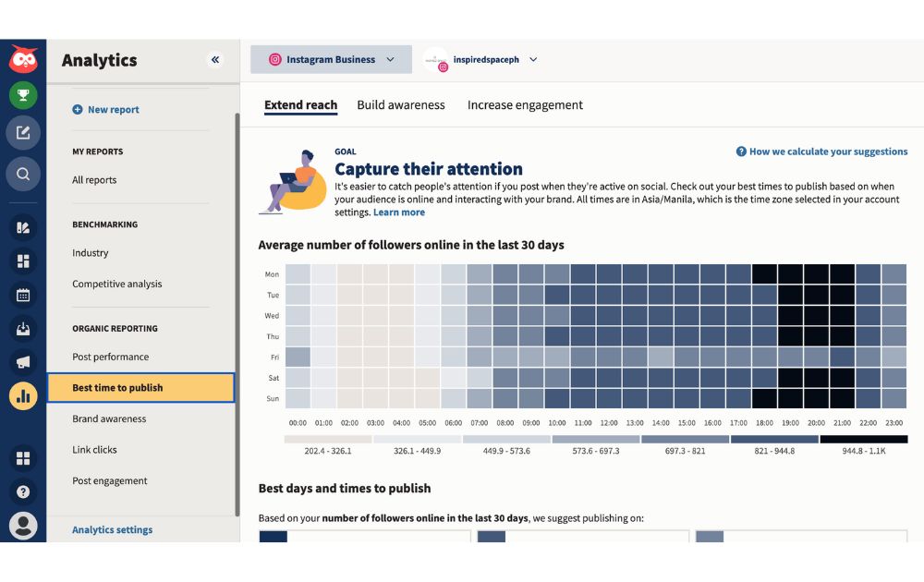Click the darkest 944.8 - 1.1K legend swatch
Image resolution: width=924 pixels, height=582 pixels.
coord(863,440)
